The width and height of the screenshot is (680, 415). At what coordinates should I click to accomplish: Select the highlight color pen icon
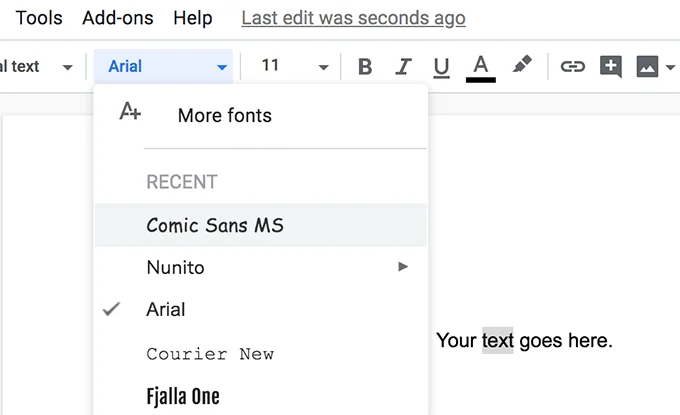click(x=522, y=66)
